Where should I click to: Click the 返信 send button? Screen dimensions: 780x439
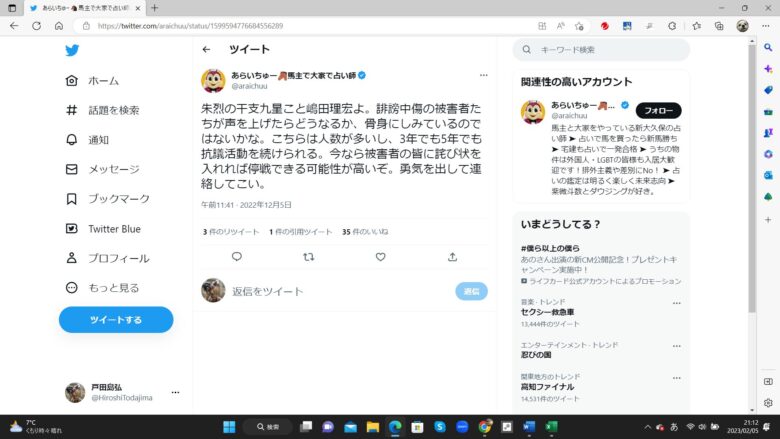click(471, 291)
